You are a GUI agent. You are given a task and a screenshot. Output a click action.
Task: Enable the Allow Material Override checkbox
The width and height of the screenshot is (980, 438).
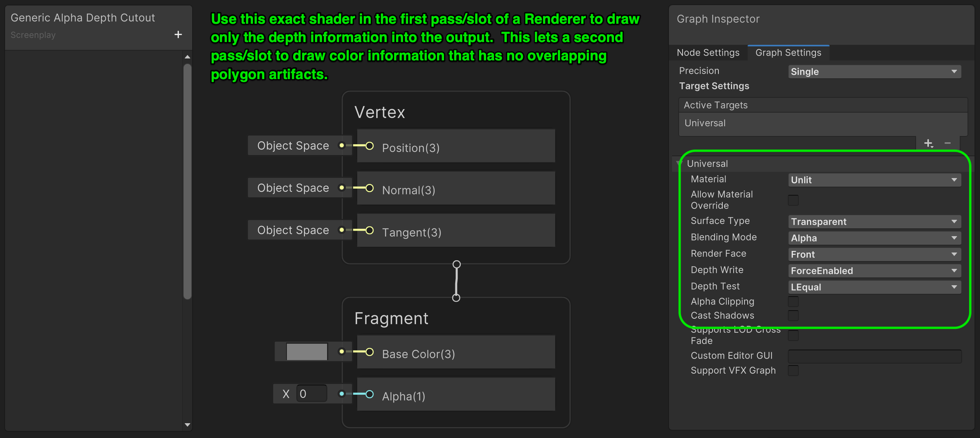(x=793, y=200)
